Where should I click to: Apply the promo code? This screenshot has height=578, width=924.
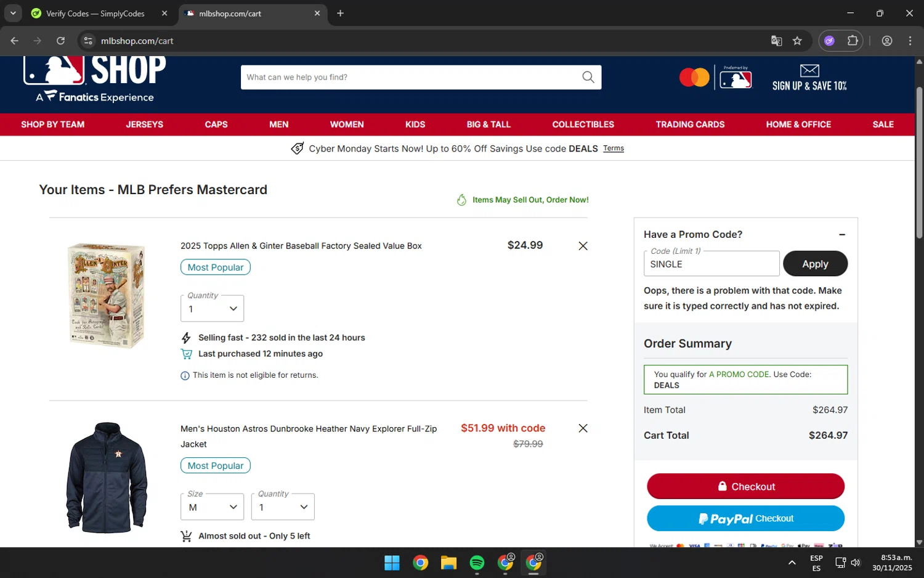[x=815, y=264]
